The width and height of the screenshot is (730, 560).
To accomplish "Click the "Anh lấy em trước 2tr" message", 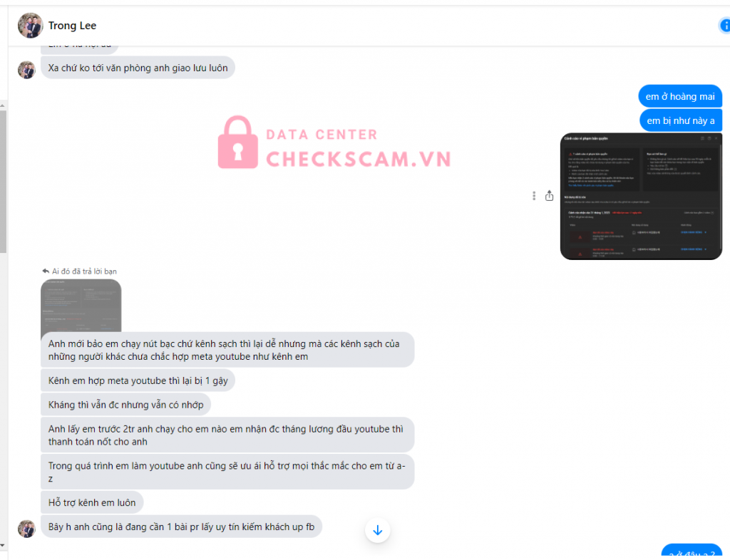I will tap(227, 435).
